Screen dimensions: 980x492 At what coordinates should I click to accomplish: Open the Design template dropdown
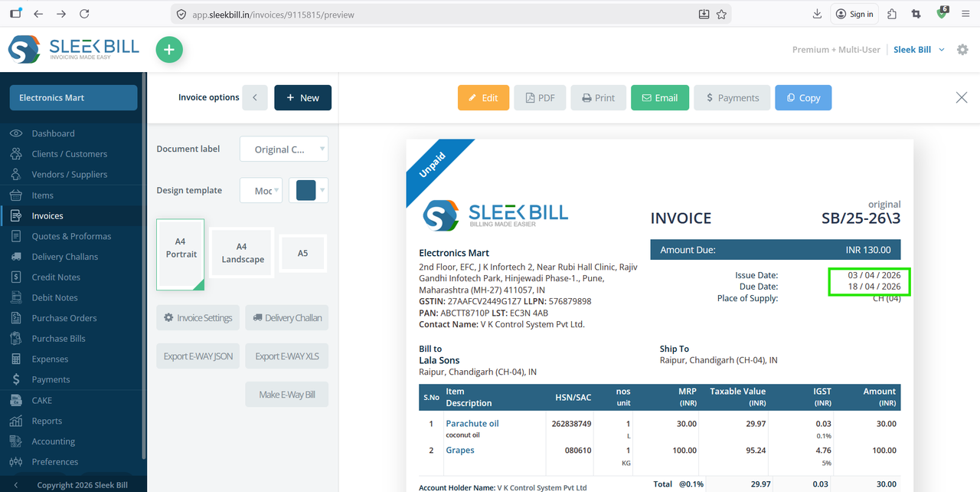(261, 190)
